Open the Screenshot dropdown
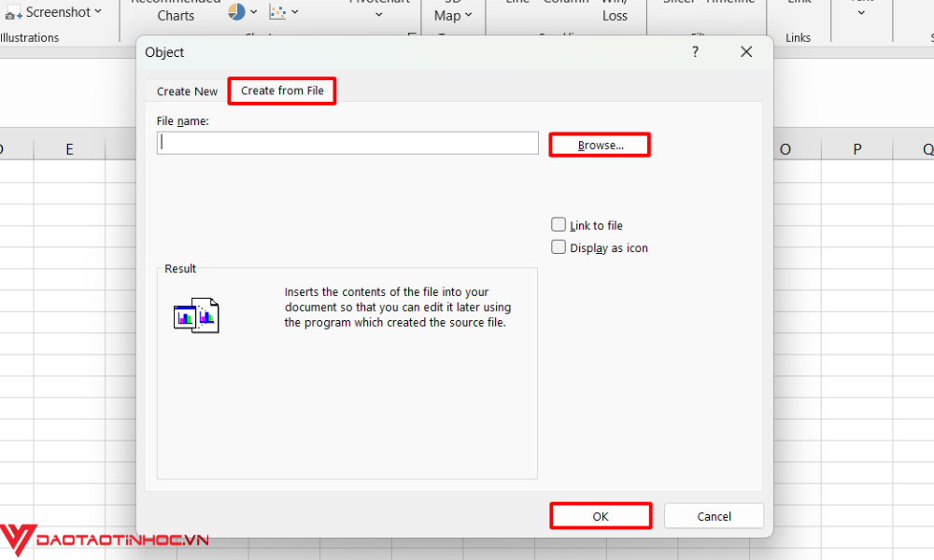 (51, 11)
